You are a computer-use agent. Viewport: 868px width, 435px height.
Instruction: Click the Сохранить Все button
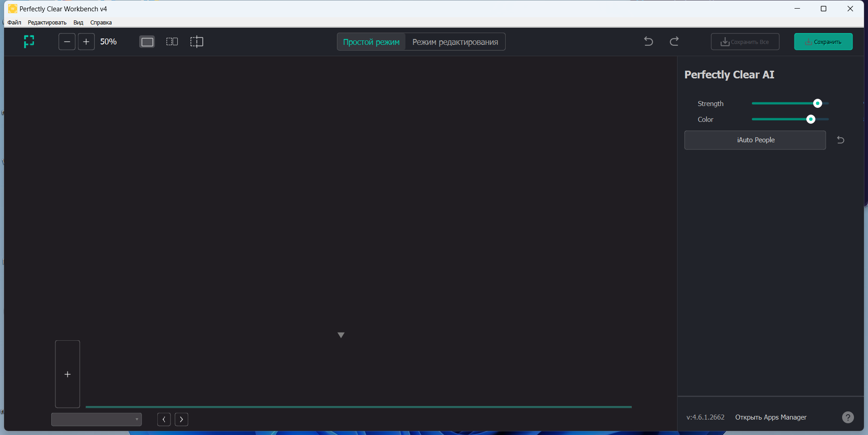point(745,42)
